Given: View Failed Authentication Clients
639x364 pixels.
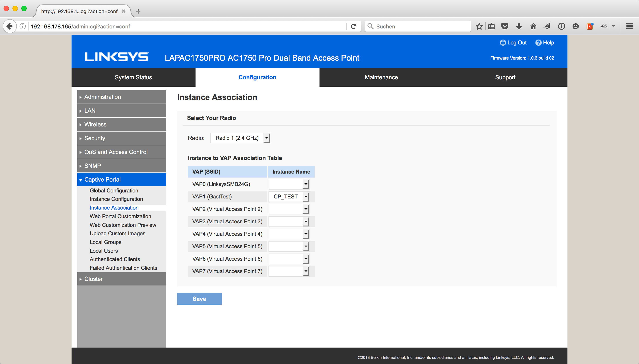Looking at the screenshot, I should 123,268.
